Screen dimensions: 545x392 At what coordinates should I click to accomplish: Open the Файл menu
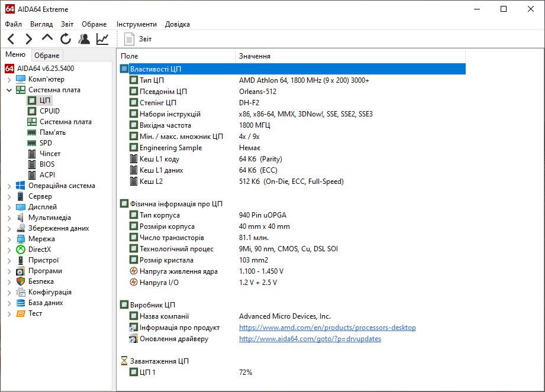tap(13, 24)
